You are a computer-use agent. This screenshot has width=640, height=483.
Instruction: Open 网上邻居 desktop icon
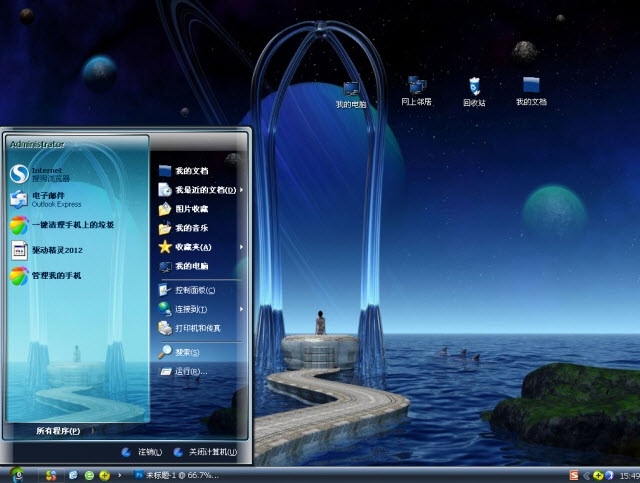coord(416,91)
